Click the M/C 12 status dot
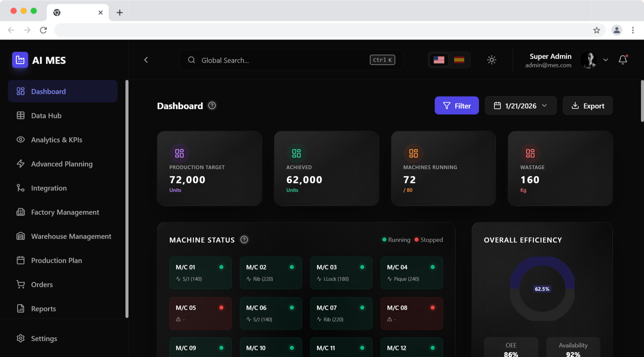This screenshot has width=644, height=357. (x=433, y=348)
